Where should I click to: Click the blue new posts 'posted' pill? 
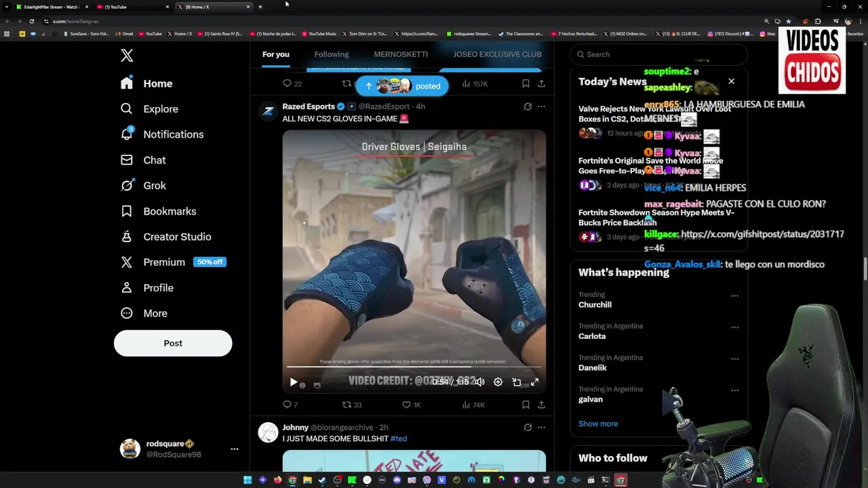click(x=402, y=86)
